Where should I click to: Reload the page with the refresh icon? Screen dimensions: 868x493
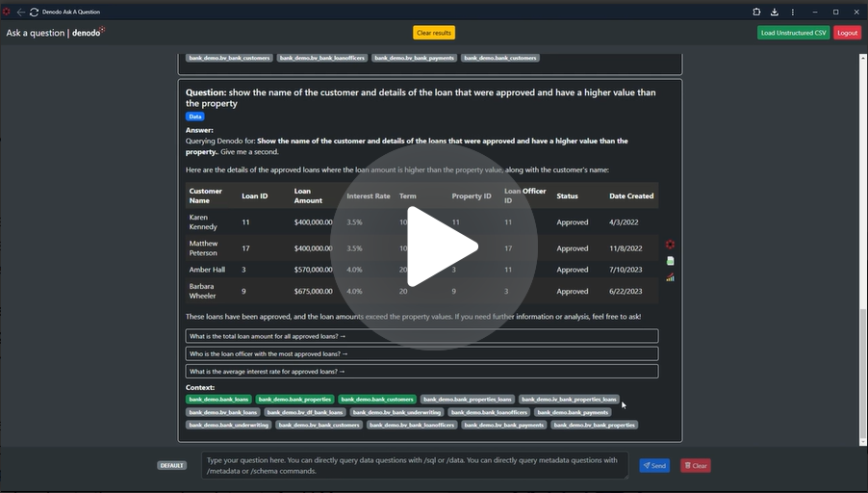tap(34, 12)
